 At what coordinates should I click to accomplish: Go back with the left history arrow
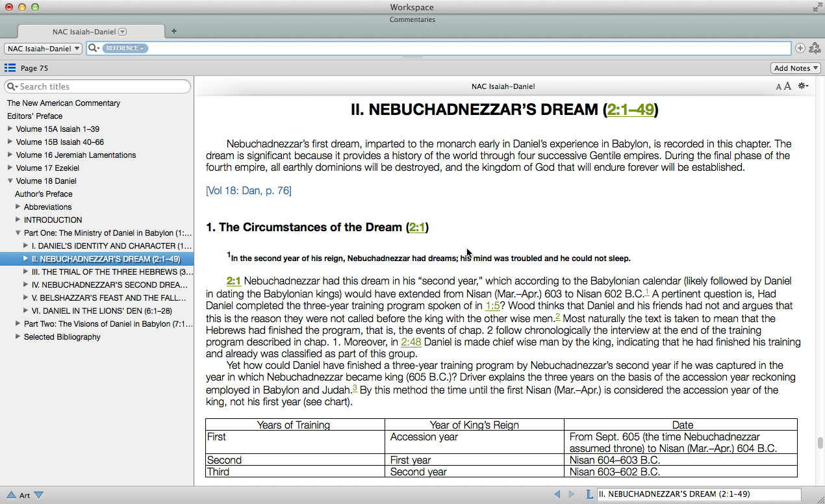[557, 495]
